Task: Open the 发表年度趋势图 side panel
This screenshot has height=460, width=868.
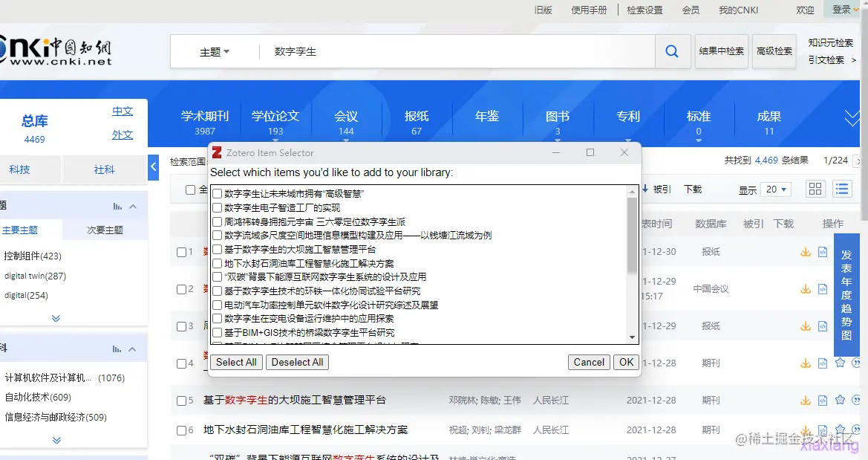Action: (846, 295)
